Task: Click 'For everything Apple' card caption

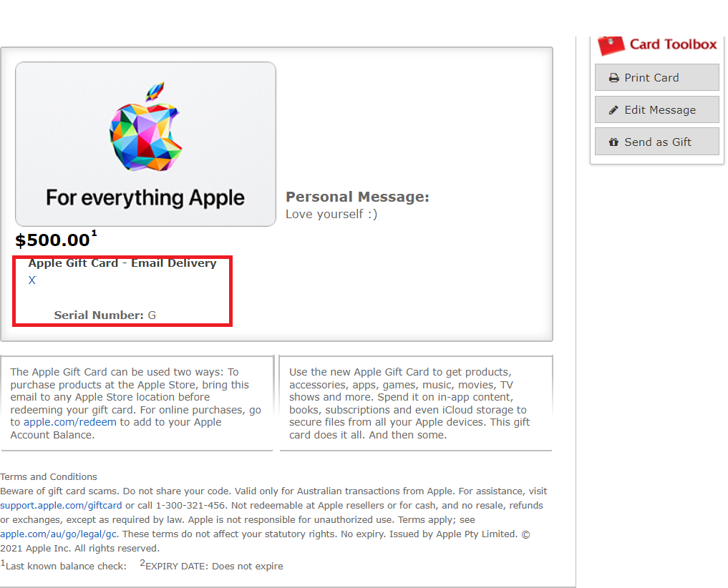Action: (x=145, y=198)
